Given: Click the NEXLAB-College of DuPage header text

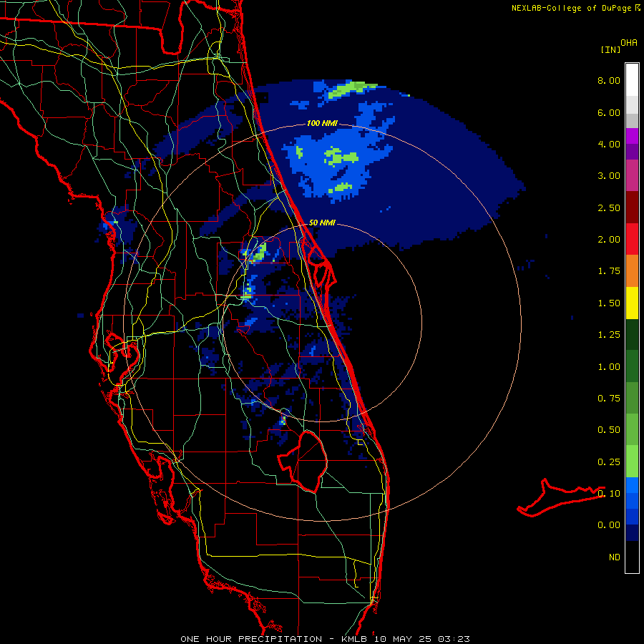Looking at the screenshot, I should point(571,8).
